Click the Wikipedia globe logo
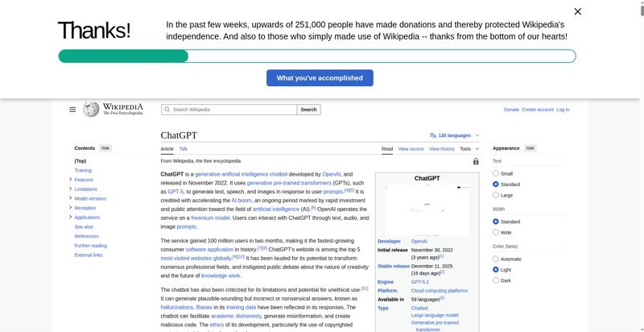Viewport: 644px width, 332px height. [91, 110]
